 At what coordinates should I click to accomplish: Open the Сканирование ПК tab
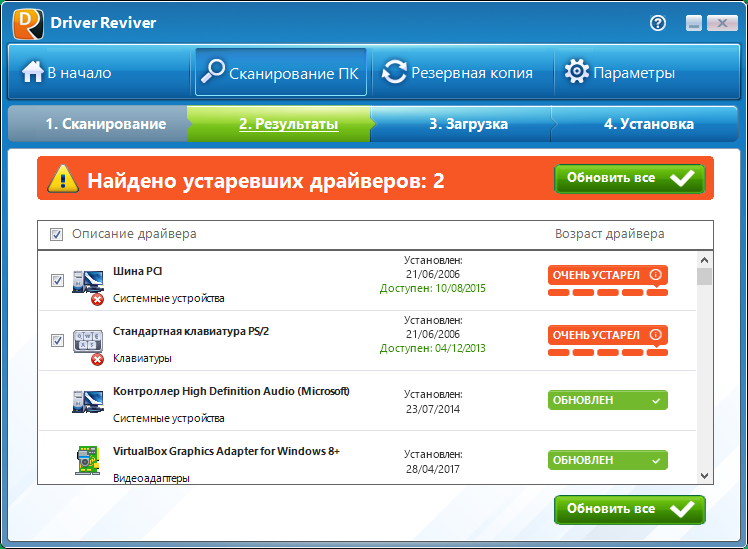click(x=280, y=72)
